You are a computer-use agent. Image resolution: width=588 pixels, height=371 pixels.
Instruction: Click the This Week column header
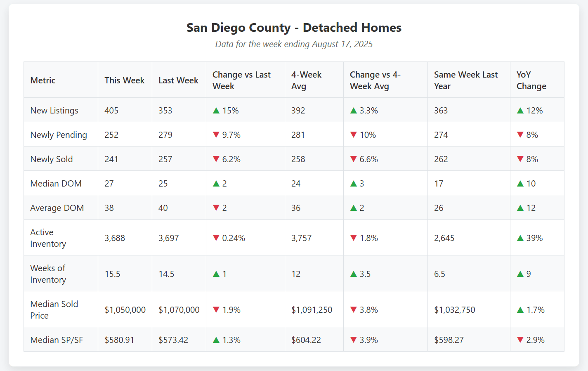[124, 80]
